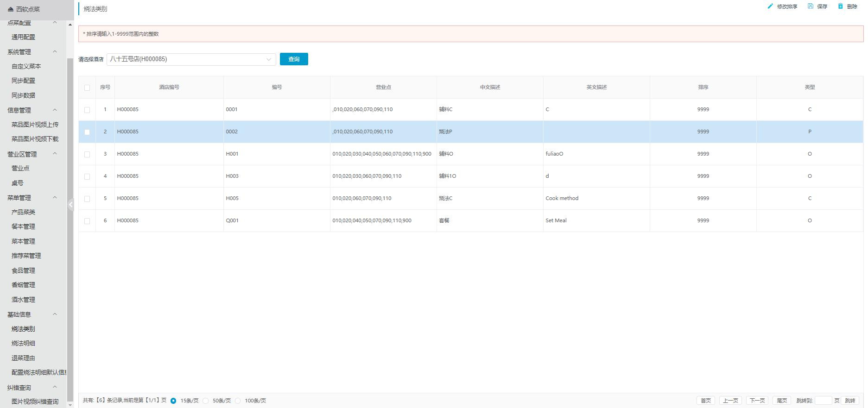868x408 pixels.
Task: Click the pencil icon for 修改排序
Action: point(770,6)
